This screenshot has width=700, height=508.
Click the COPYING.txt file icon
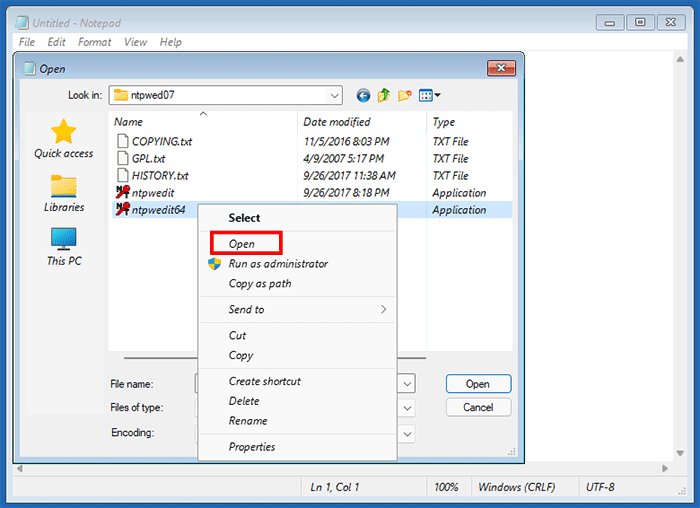pyautogui.click(x=122, y=141)
